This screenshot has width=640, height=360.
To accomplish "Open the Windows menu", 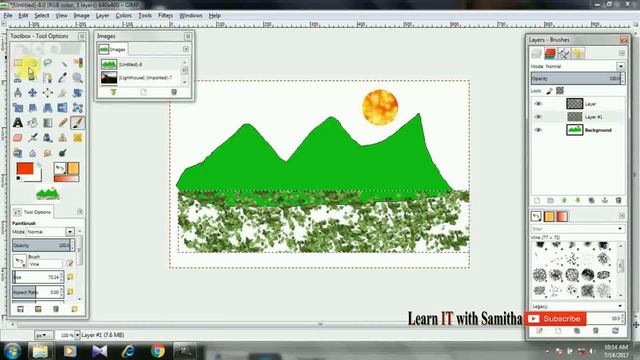I will point(191,16).
